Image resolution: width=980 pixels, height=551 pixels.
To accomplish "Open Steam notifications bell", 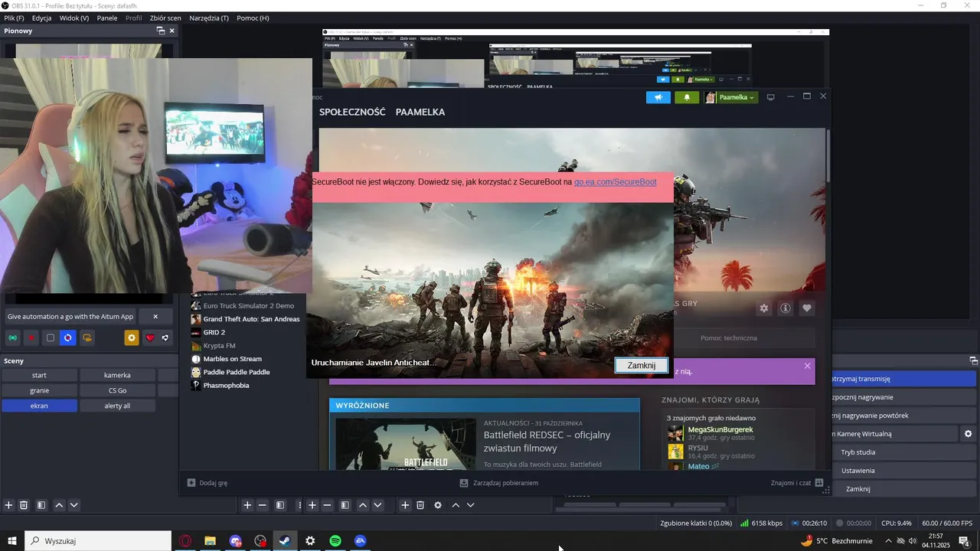I will tap(687, 97).
